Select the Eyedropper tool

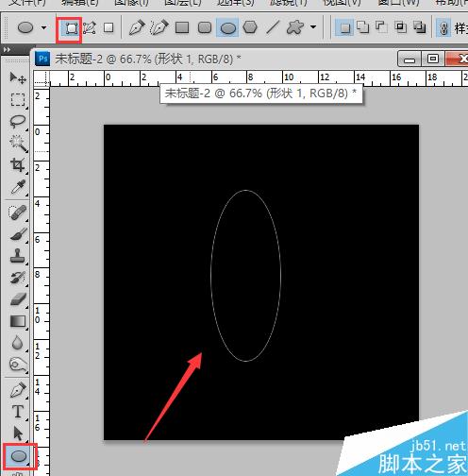coord(18,187)
